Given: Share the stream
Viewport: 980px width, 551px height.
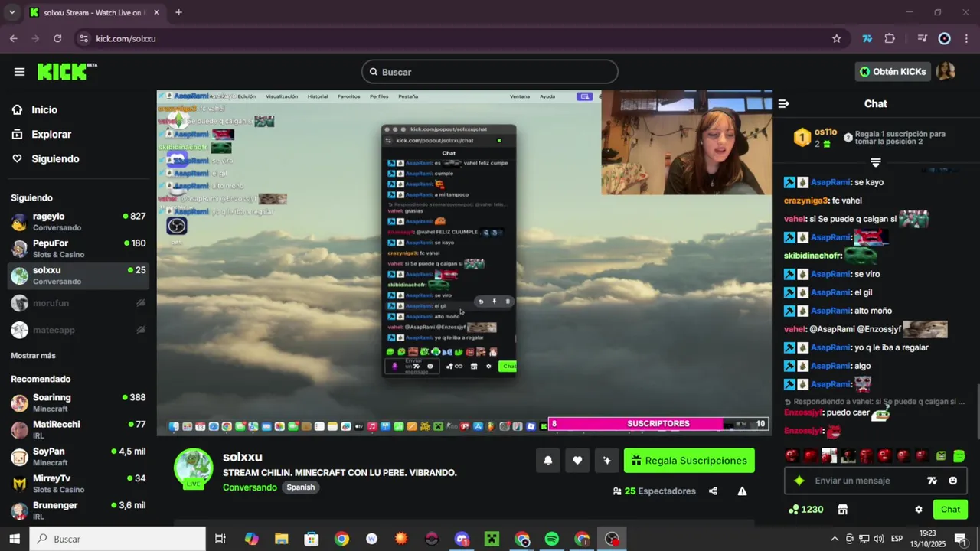Looking at the screenshot, I should tap(713, 491).
